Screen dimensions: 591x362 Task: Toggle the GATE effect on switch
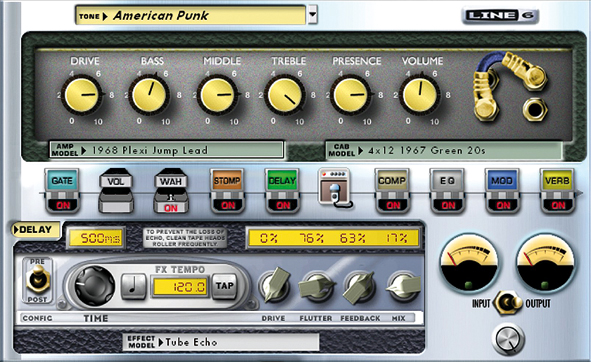[63, 205]
